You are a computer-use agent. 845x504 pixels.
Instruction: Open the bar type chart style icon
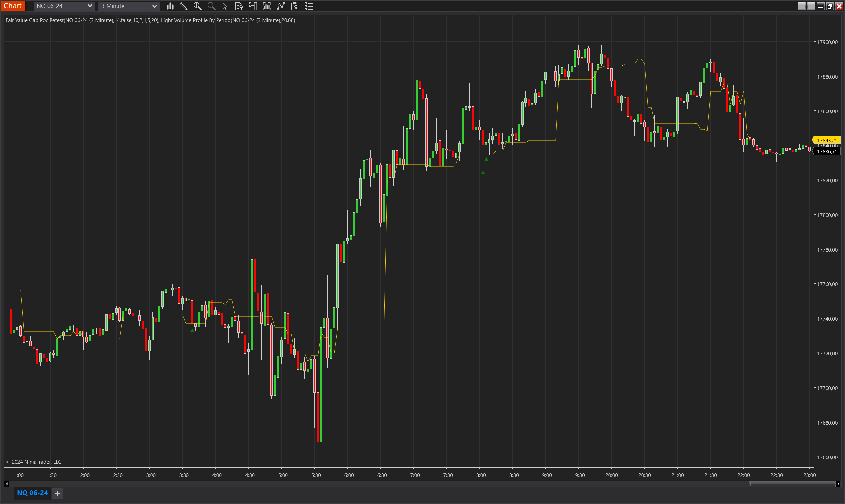click(x=170, y=6)
